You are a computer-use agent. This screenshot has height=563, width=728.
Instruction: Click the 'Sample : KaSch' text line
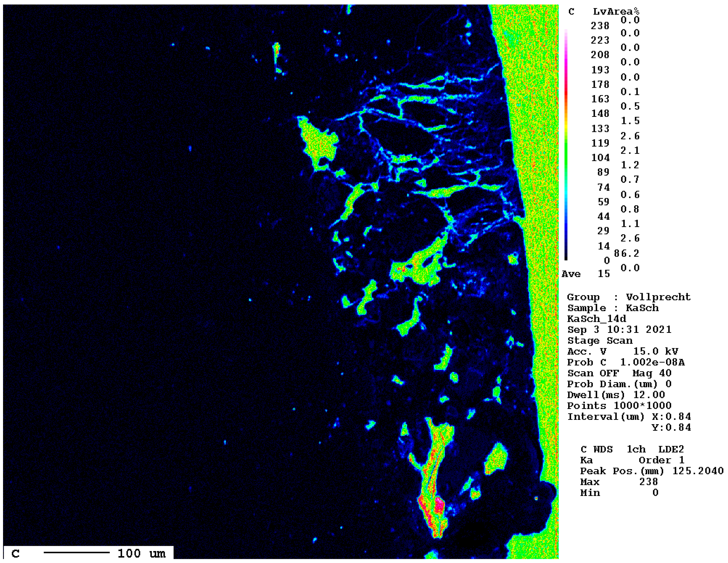pos(613,308)
